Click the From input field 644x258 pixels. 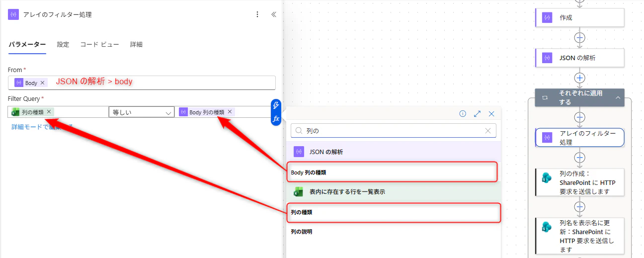[x=142, y=83]
